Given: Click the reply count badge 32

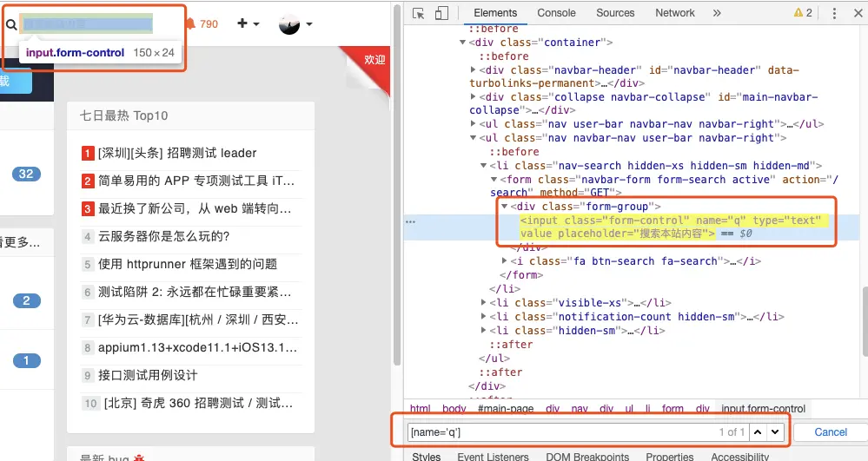Looking at the screenshot, I should point(26,175).
